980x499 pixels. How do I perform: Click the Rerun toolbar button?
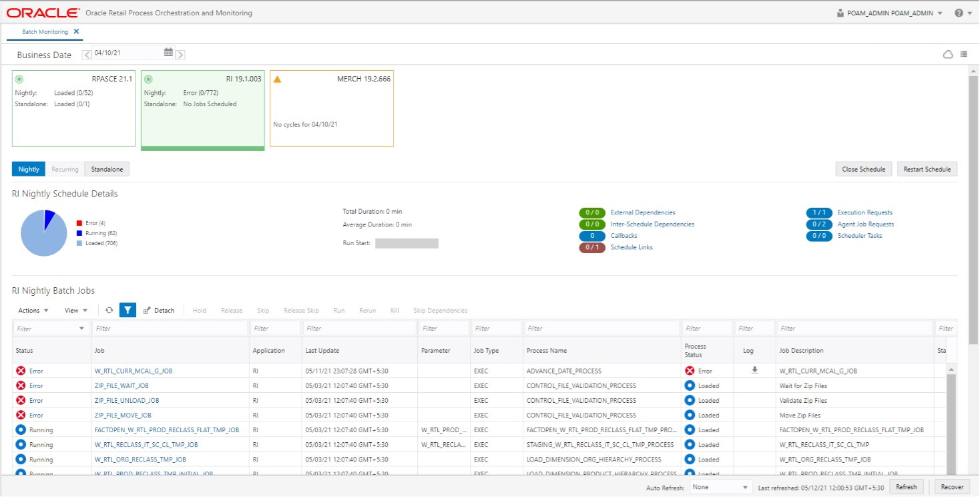[x=368, y=311]
